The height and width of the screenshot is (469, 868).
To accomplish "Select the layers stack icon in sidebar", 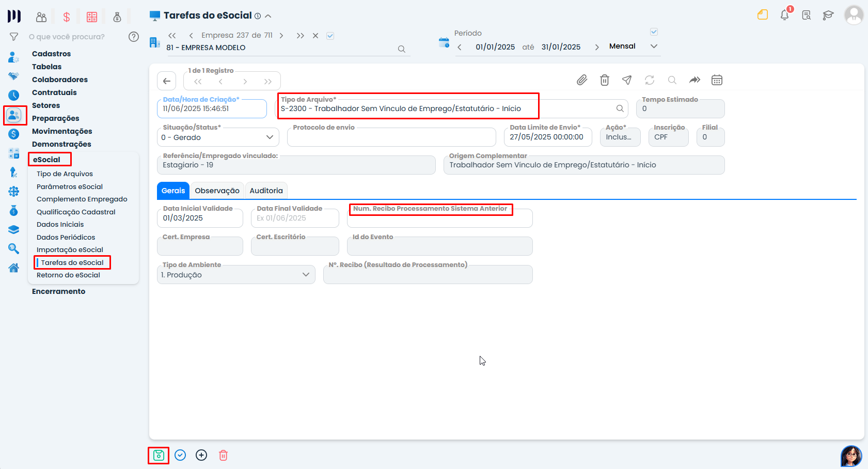I will point(14,229).
